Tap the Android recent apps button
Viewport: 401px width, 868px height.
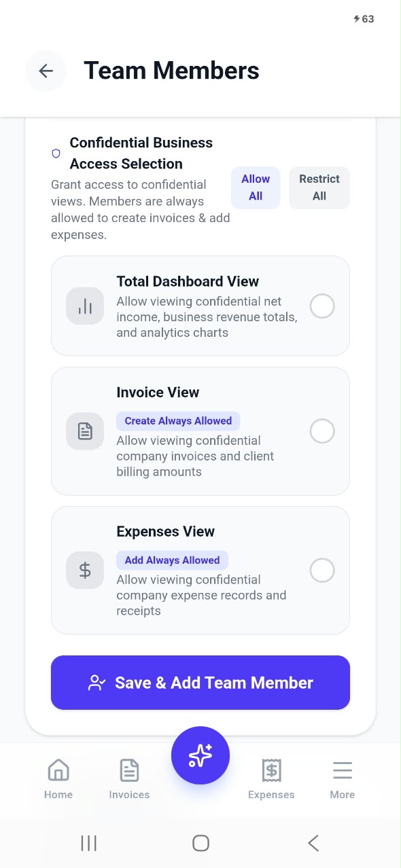click(89, 843)
